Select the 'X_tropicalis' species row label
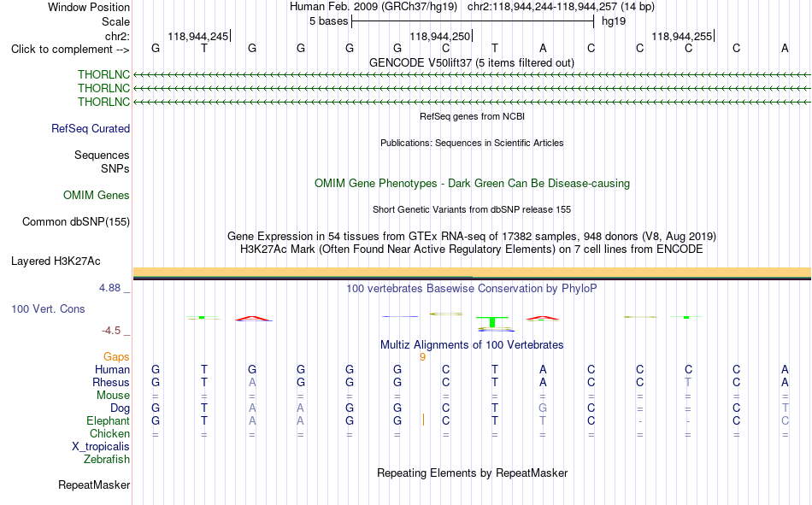Screen dimensions: 812x505 point(101,447)
